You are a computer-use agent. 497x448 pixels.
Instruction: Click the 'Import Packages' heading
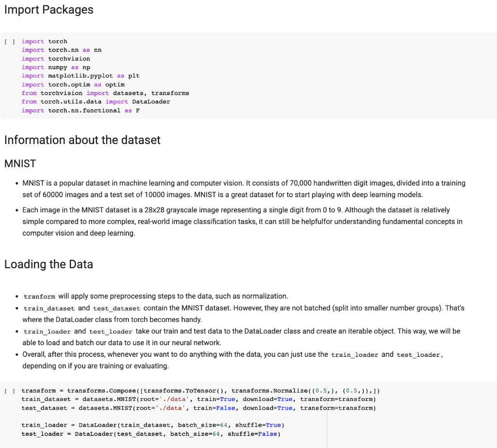click(x=49, y=10)
